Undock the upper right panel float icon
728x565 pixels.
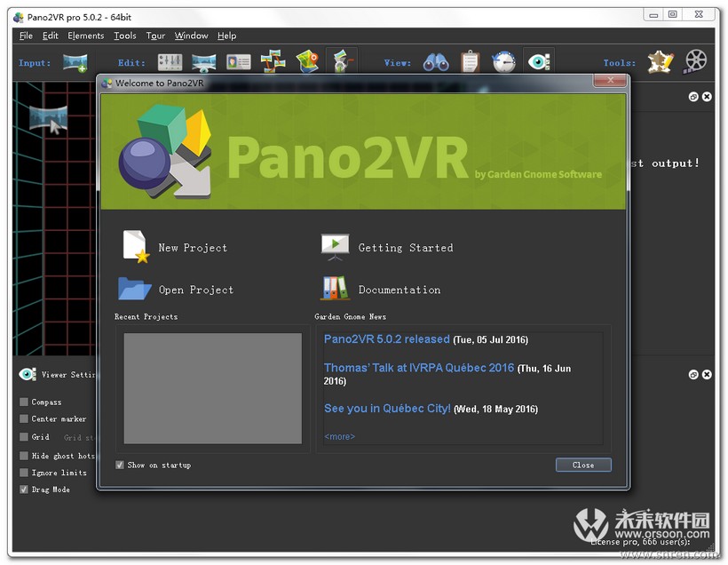[x=693, y=97]
